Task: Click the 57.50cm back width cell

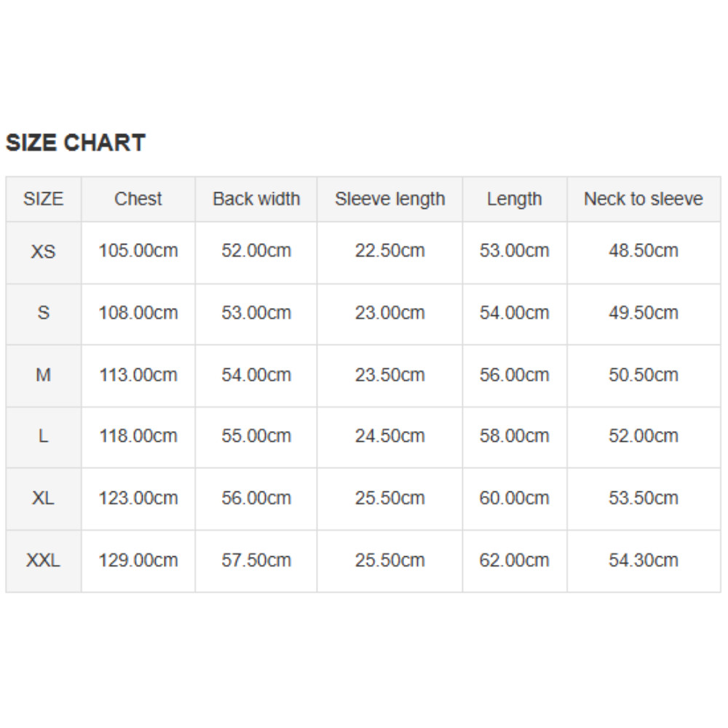Action: [256, 561]
